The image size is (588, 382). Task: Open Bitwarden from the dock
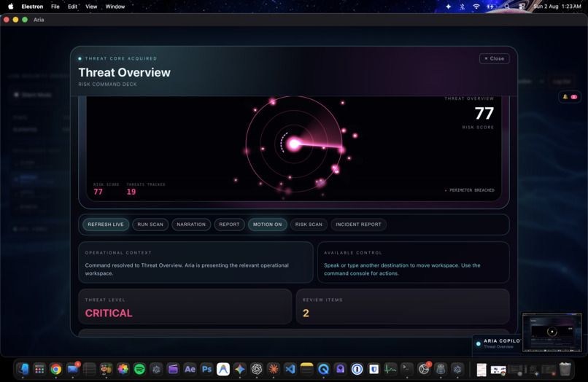374,370
